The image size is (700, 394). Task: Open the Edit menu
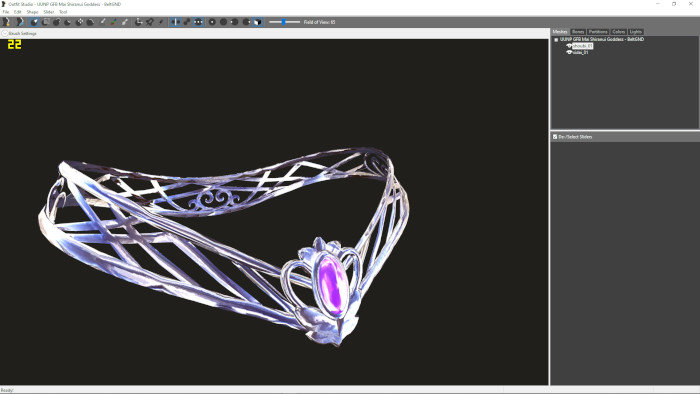pos(17,12)
